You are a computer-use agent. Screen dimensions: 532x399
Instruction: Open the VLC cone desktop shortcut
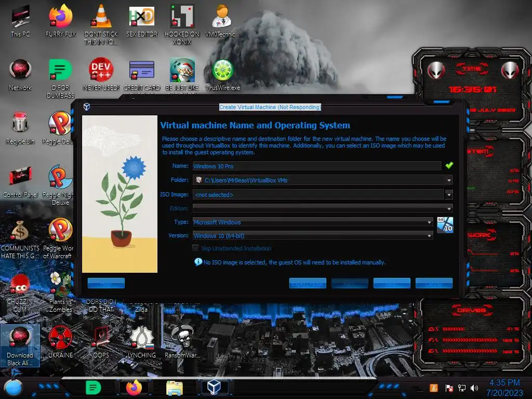pos(101,24)
